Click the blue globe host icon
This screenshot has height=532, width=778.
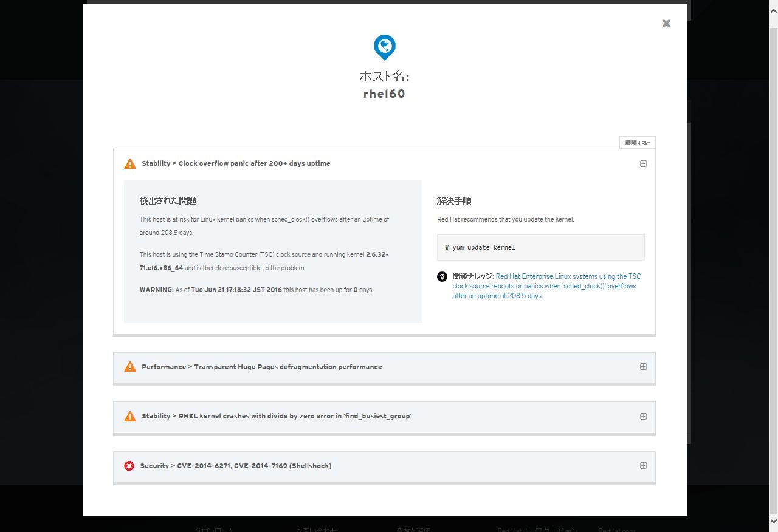pos(384,47)
